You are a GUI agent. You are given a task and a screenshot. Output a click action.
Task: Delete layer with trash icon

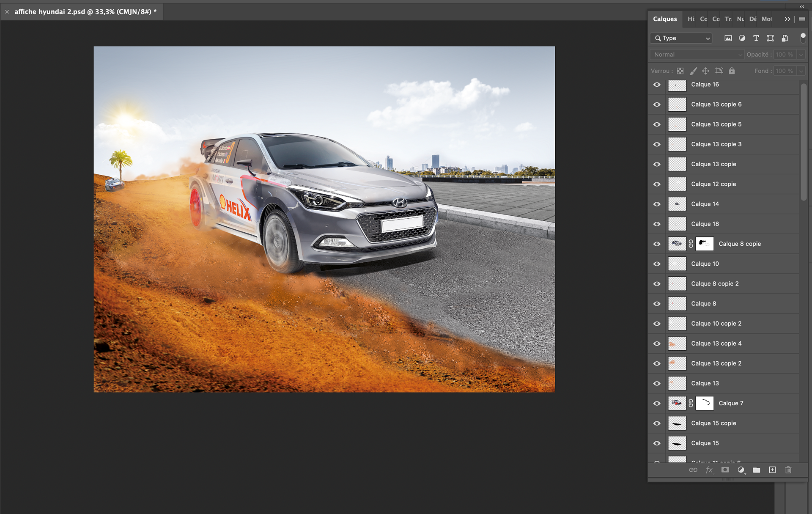point(788,470)
